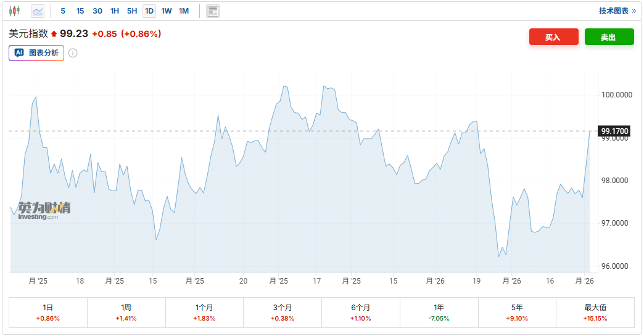
Task: Click the 99.1700 current price label
Action: [x=614, y=131]
